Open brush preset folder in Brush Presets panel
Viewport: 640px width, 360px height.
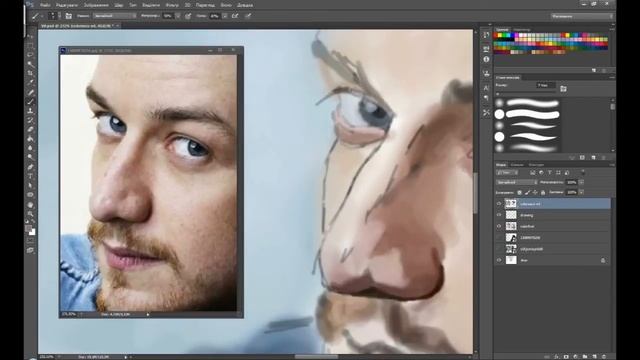pos(563,89)
